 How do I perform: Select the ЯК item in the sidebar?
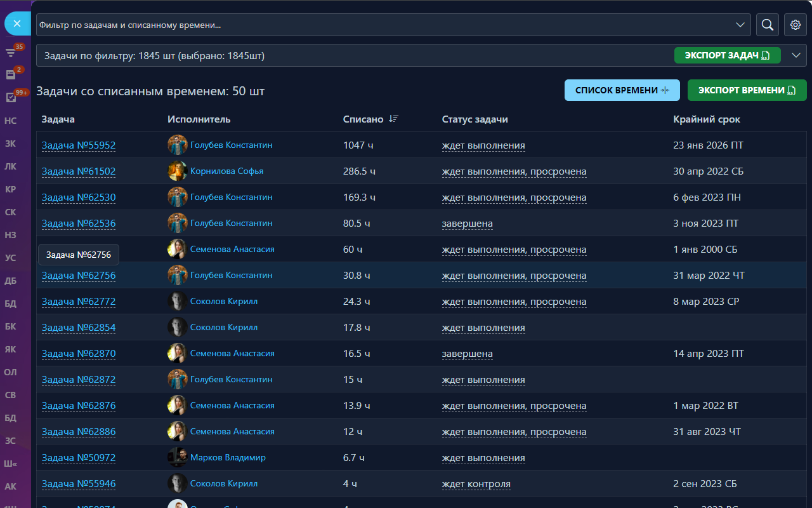10,349
